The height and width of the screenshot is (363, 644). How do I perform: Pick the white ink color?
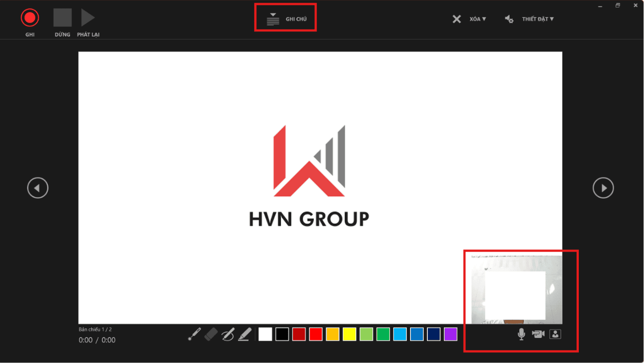265,334
